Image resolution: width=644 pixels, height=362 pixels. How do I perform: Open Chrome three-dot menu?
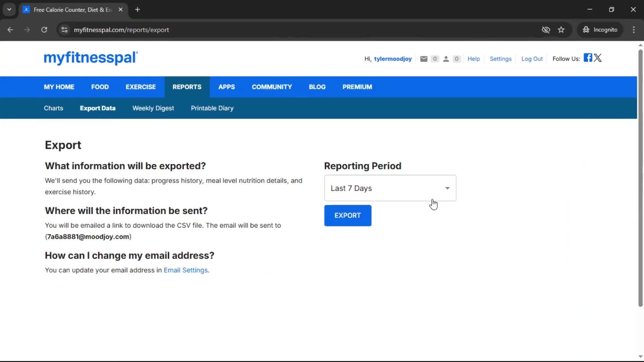tap(634, 30)
